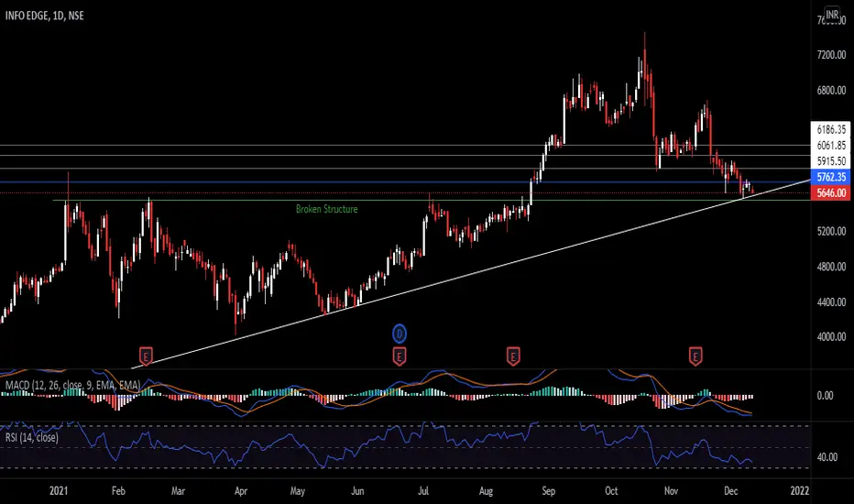
Task: Click the February earnings E marker
Action: tap(146, 356)
